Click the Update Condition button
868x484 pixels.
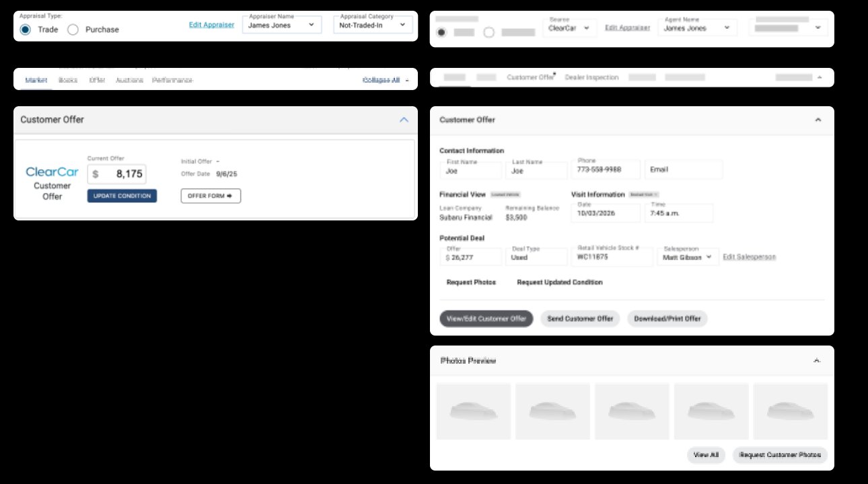click(x=122, y=196)
